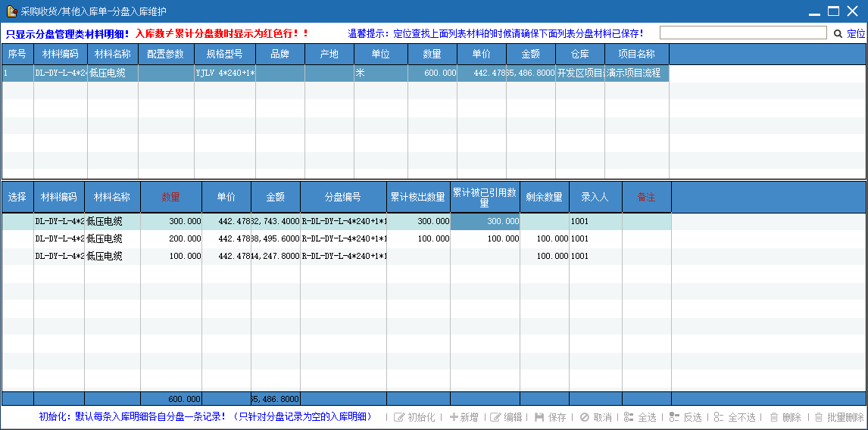Click the 初始化 initialize toolbar button
The height and width of the screenshot is (430, 868).
pos(414,417)
